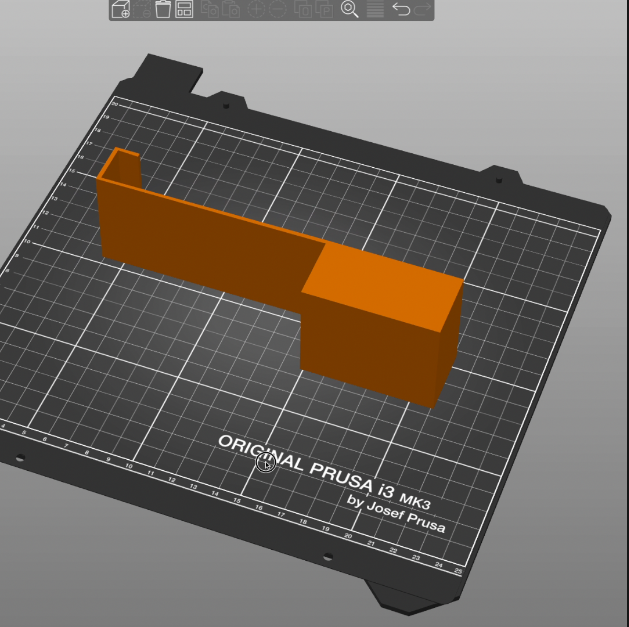Click the Add model icon in toolbar

click(121, 10)
